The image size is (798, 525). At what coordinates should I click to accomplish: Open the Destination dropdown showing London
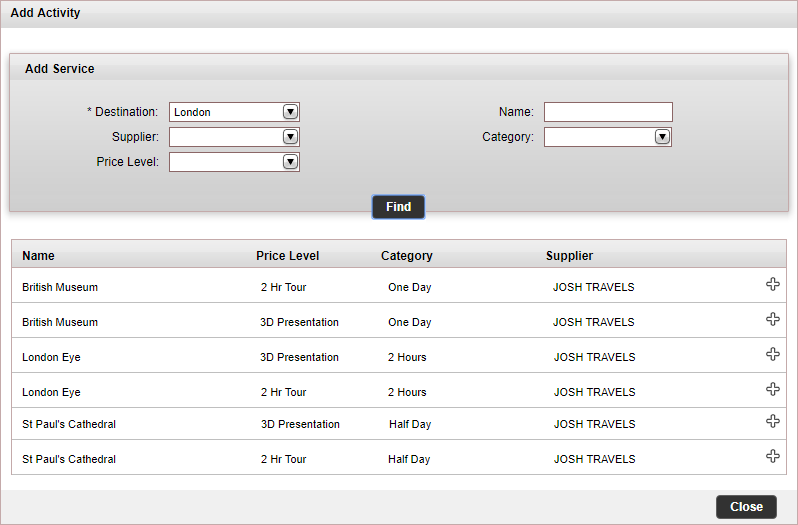[234, 112]
